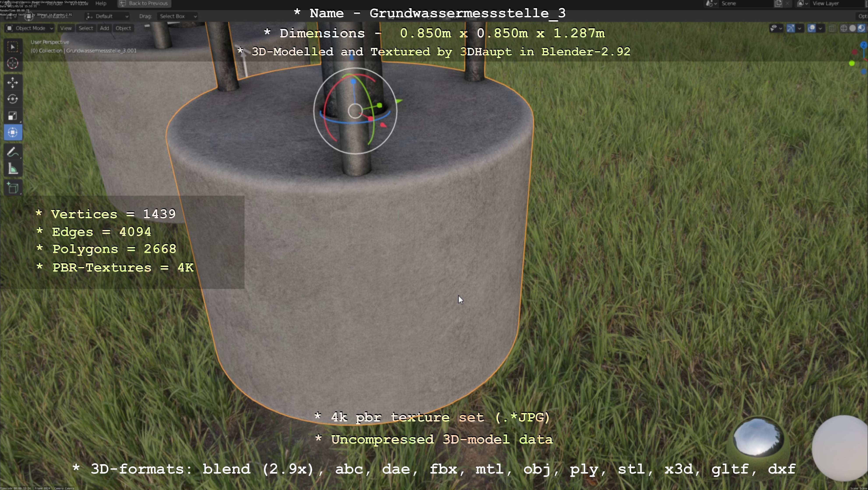The width and height of the screenshot is (868, 490).
Task: Open the Help menu
Action: tap(101, 3)
